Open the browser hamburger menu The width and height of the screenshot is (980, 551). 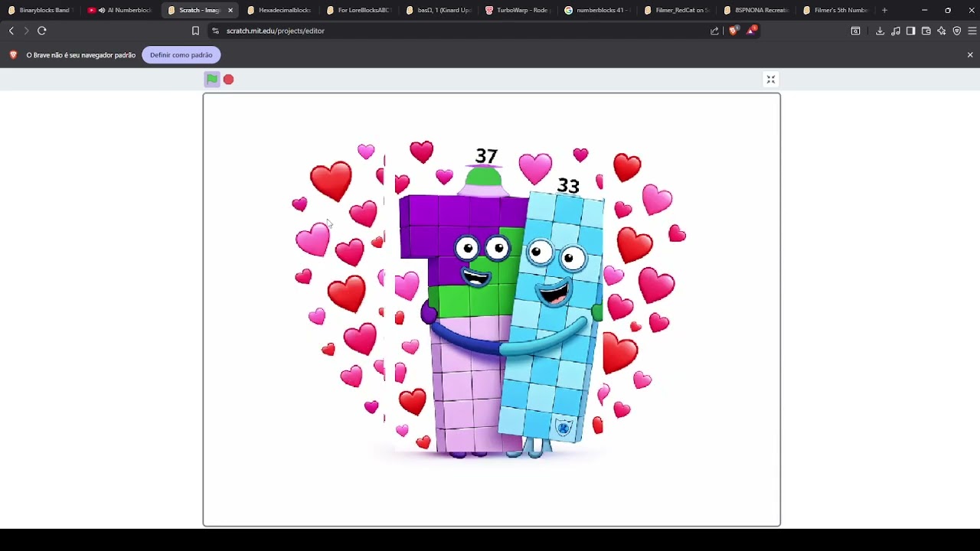coord(972,31)
